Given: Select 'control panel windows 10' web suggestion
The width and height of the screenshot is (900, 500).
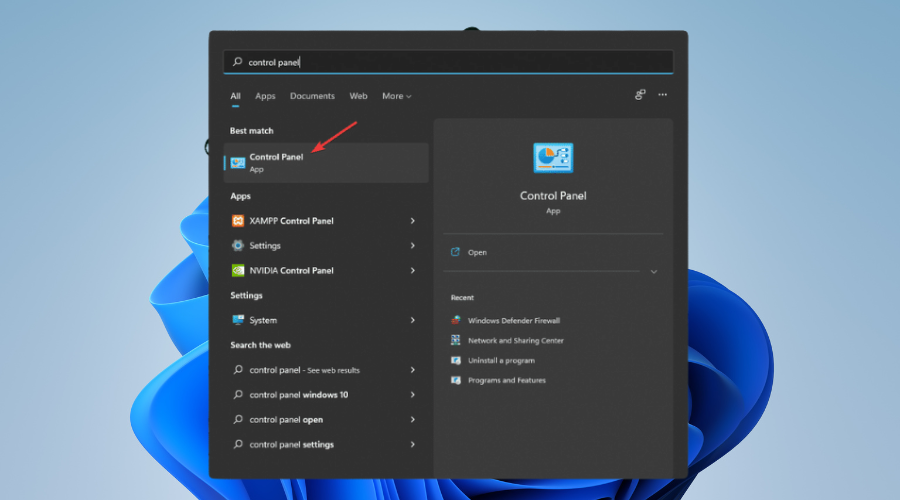Looking at the screenshot, I should click(298, 395).
